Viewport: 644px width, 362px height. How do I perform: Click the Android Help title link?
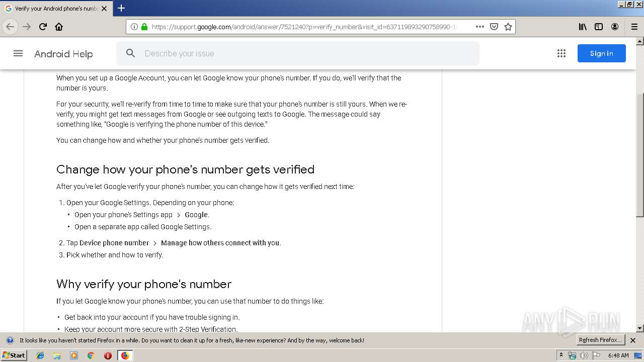[63, 54]
